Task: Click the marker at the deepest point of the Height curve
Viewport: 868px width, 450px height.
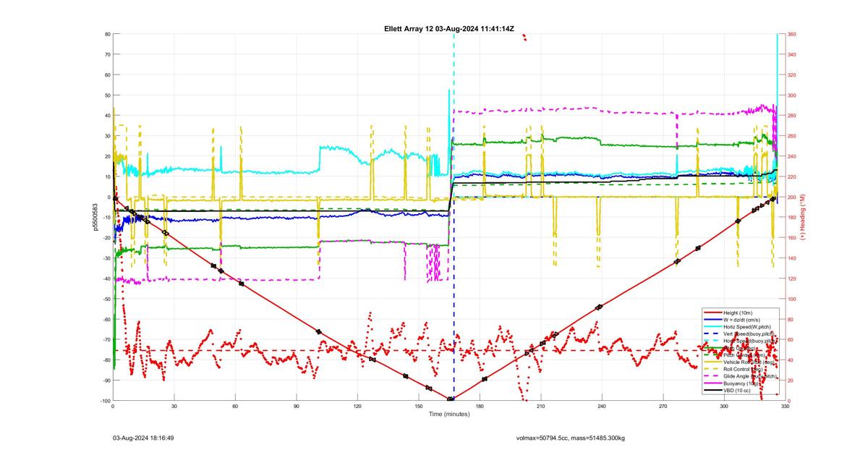Action: click(x=451, y=399)
